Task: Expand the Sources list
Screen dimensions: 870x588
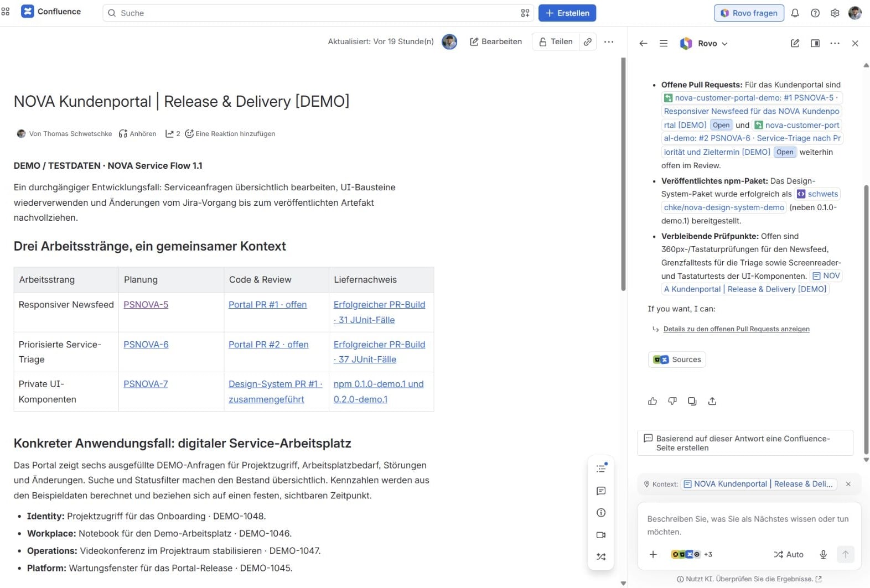Action: (x=677, y=360)
